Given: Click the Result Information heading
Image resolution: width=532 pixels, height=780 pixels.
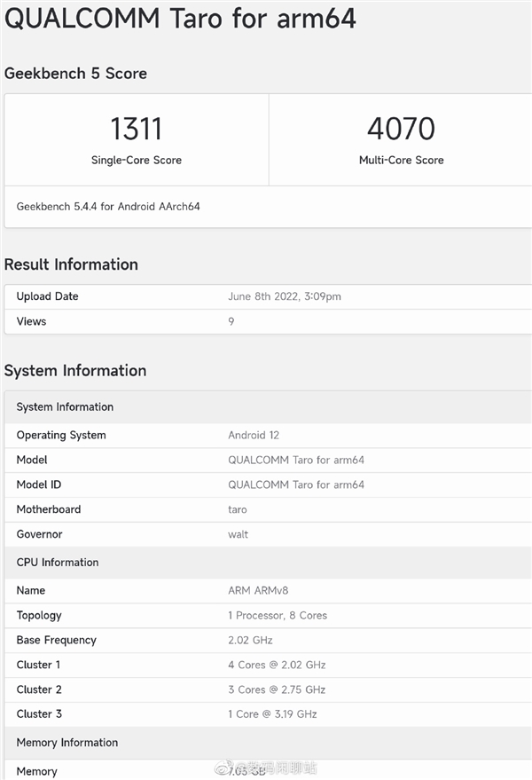Looking at the screenshot, I should [x=71, y=264].
